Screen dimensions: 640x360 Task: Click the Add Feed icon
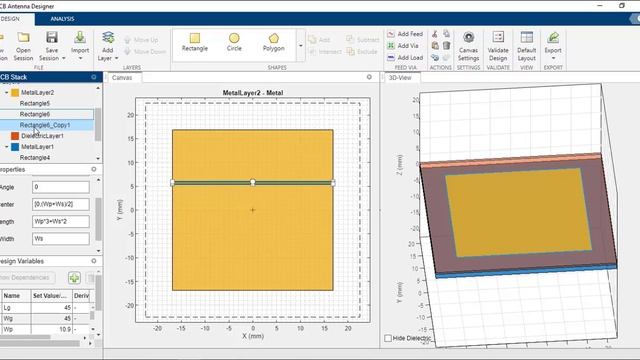click(391, 34)
